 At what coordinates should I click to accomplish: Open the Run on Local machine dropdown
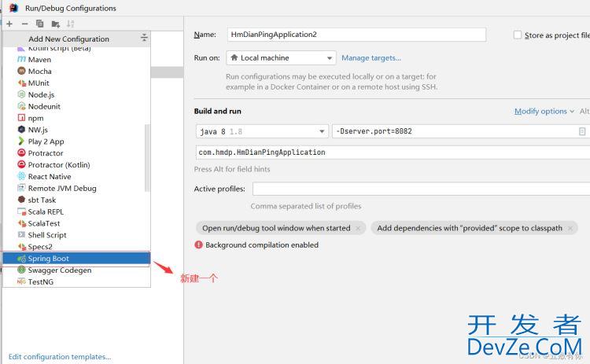281,58
